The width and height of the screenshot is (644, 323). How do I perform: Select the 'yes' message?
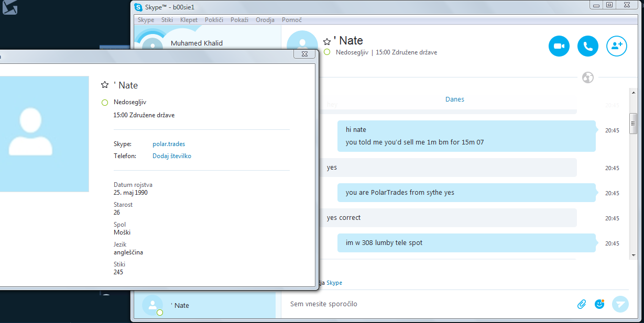click(448, 168)
